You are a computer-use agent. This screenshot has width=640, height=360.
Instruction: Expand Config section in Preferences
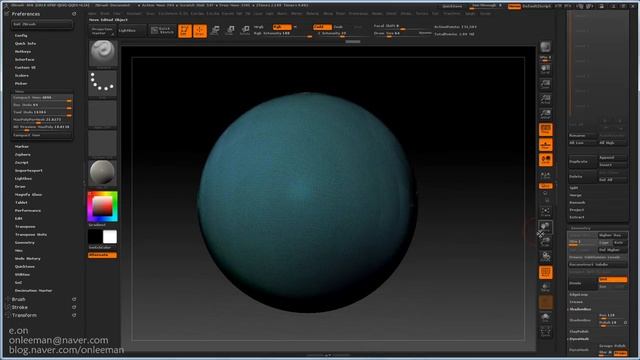click(21, 36)
